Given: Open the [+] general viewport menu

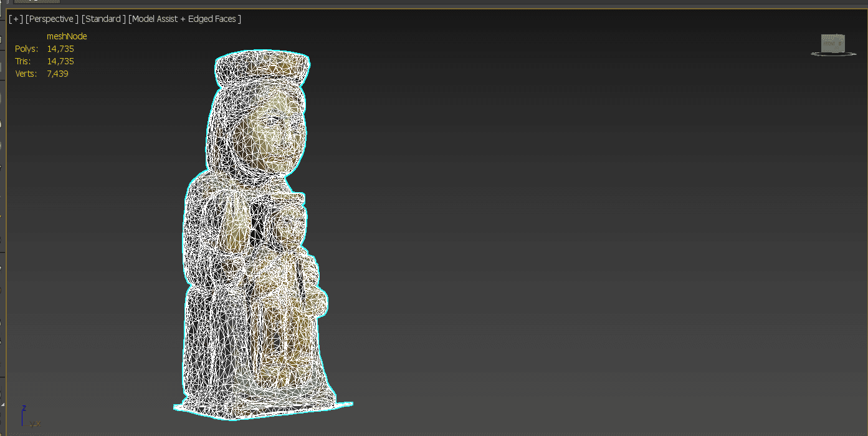Looking at the screenshot, I should pyautogui.click(x=16, y=19).
